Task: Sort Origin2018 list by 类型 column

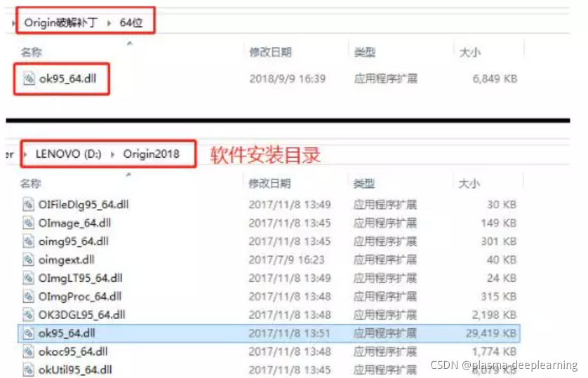Action: tap(363, 183)
